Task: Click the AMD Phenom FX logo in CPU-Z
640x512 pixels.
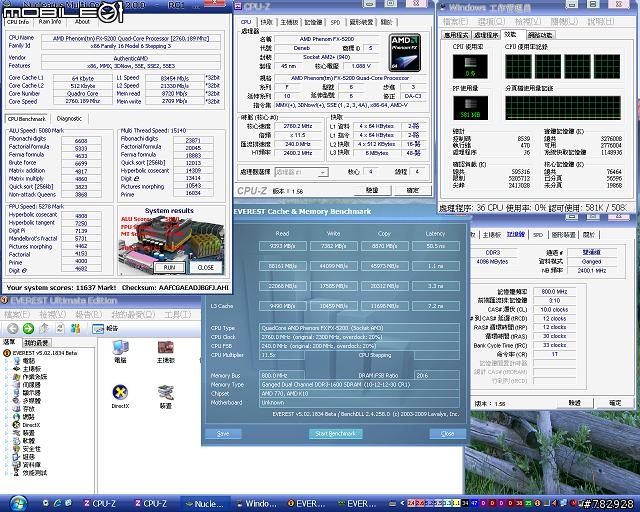Action: coord(404,53)
